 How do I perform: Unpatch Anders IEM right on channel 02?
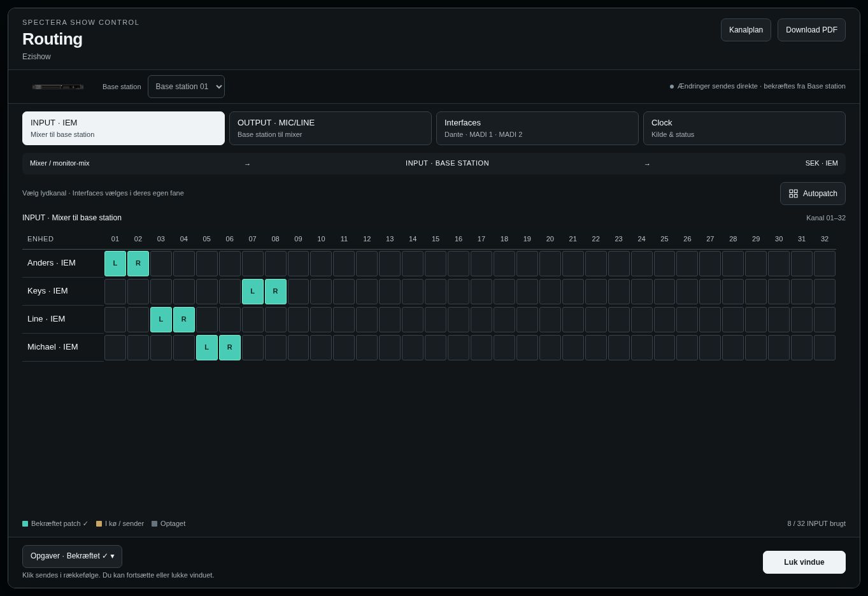tap(138, 264)
